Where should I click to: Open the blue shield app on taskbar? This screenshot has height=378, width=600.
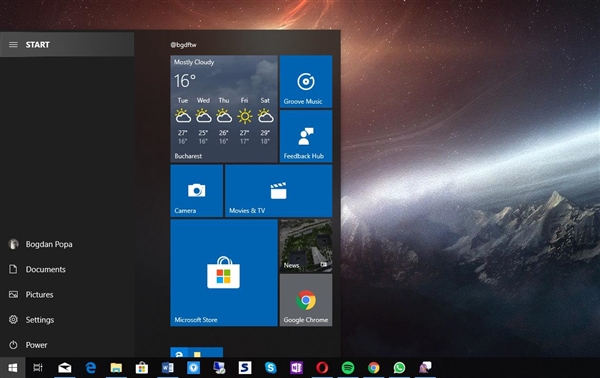[x=194, y=368]
